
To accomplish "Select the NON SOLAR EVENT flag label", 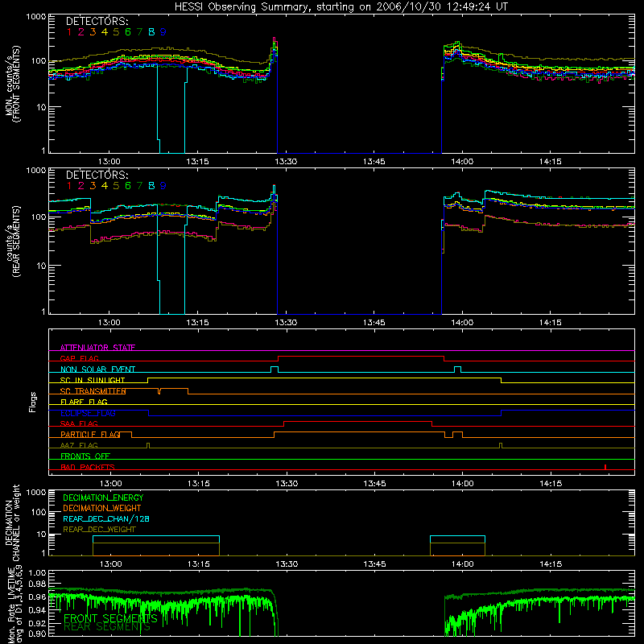I will (97, 369).
